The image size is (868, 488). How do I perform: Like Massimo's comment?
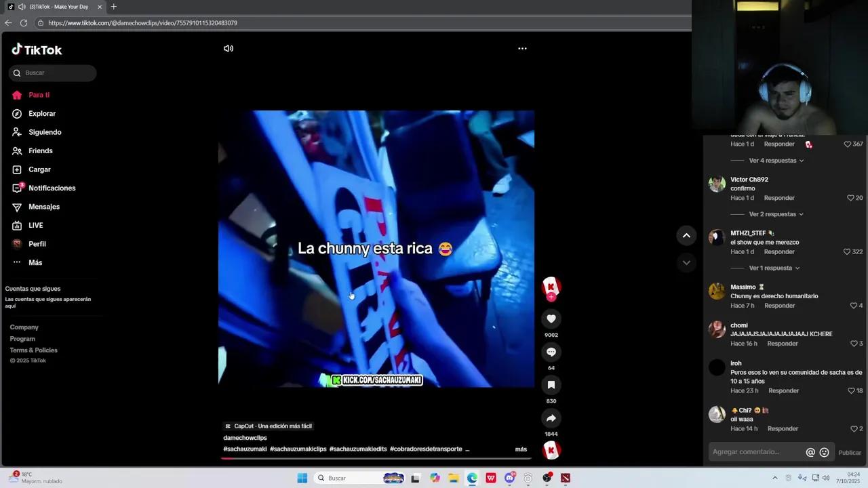[854, 306]
